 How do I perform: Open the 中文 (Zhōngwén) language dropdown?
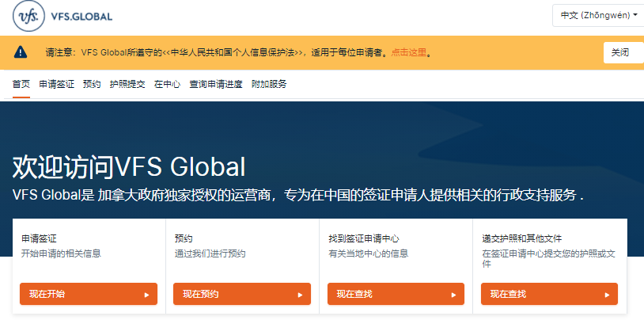coord(599,16)
